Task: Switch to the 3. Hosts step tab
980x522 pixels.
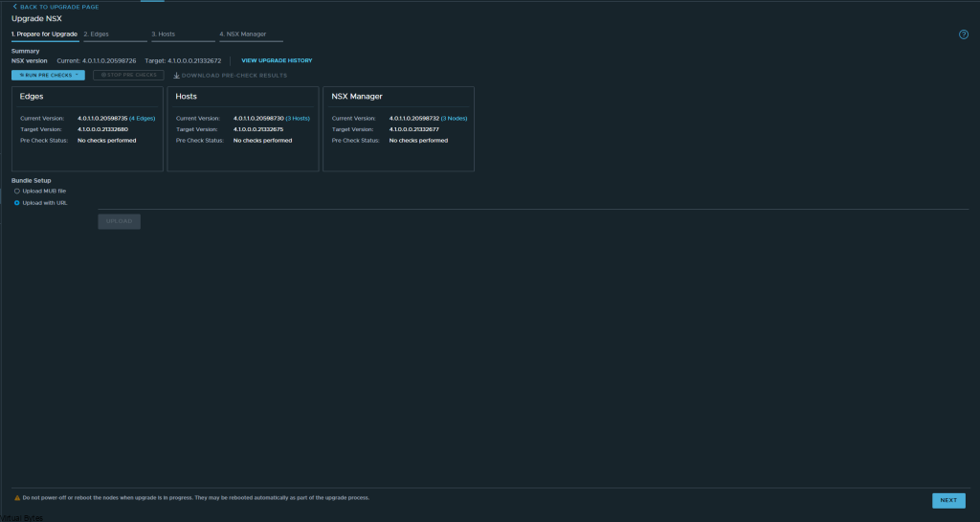Action: click(x=183, y=34)
